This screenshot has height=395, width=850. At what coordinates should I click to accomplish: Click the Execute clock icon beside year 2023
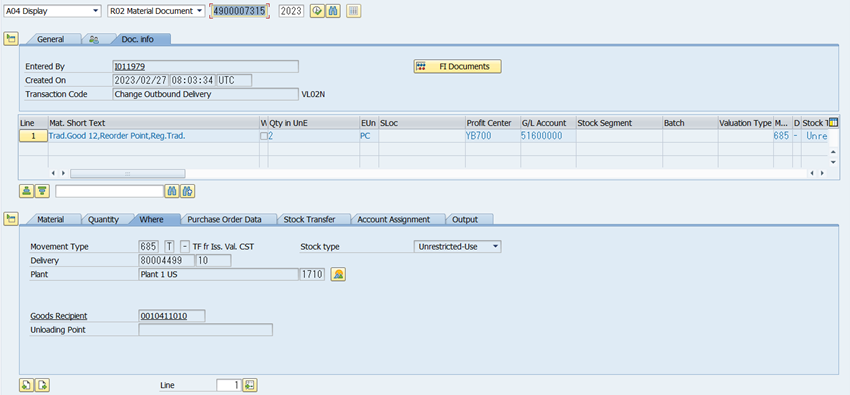tap(317, 11)
